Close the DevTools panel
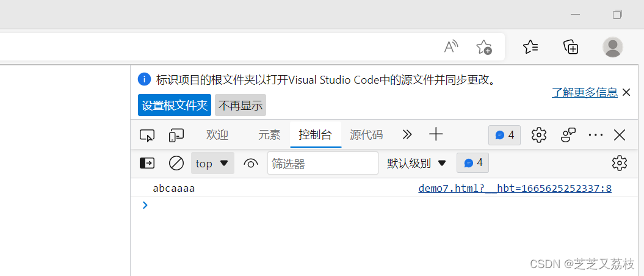Viewport: 644px width, 276px height. click(x=620, y=135)
